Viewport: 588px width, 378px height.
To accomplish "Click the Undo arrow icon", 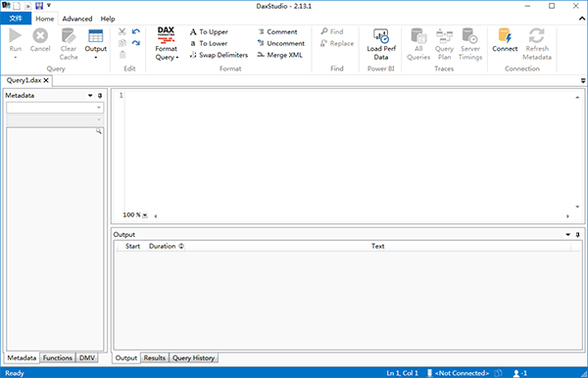I will 136,31.
